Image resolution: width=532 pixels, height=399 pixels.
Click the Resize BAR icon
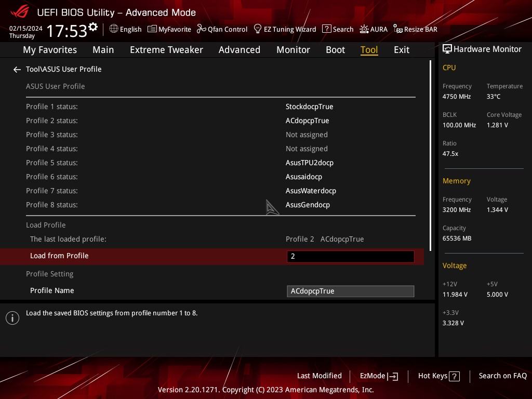397,29
